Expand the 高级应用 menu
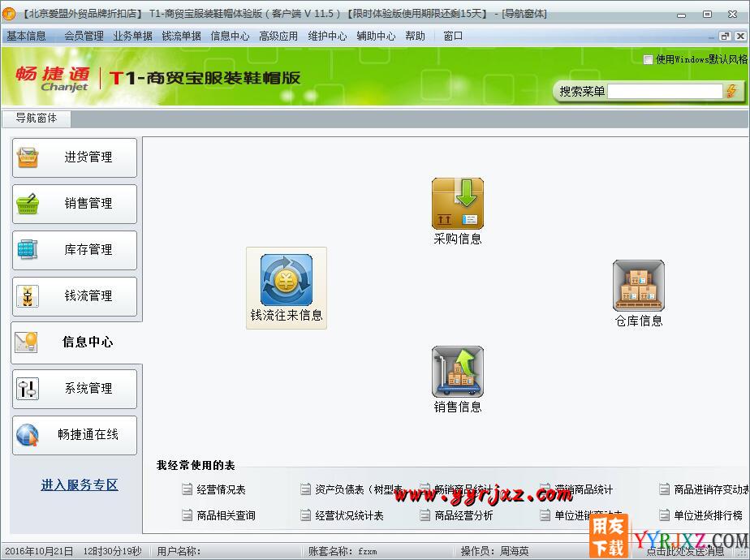750x560 pixels. coord(278,36)
